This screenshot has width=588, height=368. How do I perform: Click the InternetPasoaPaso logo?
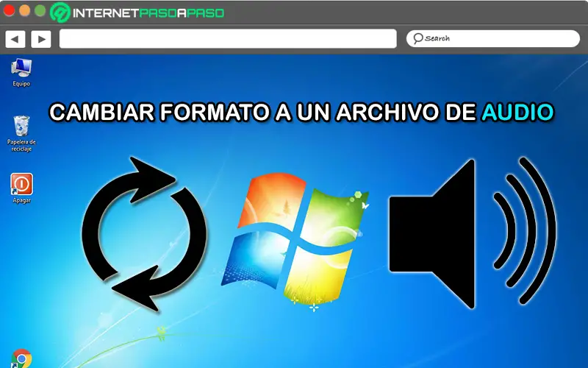pos(137,13)
